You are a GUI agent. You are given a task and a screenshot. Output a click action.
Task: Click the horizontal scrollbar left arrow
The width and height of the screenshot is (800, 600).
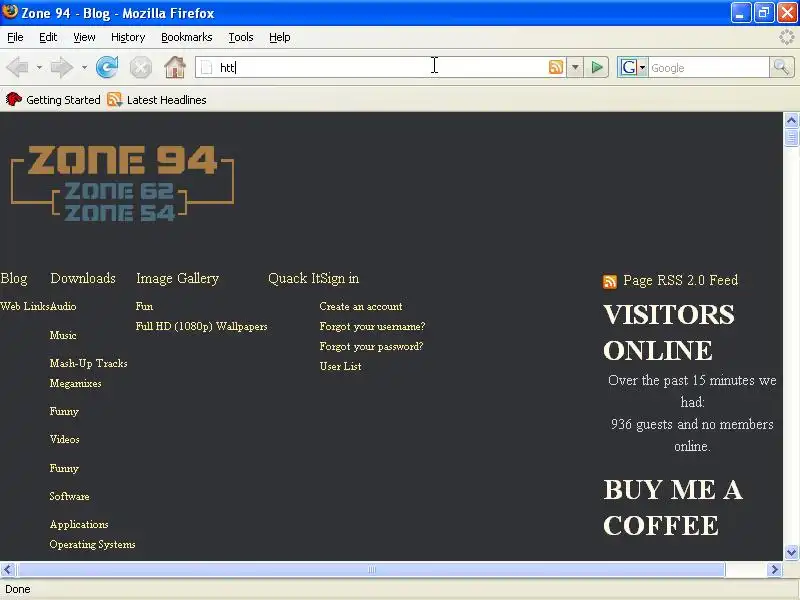pos(8,569)
